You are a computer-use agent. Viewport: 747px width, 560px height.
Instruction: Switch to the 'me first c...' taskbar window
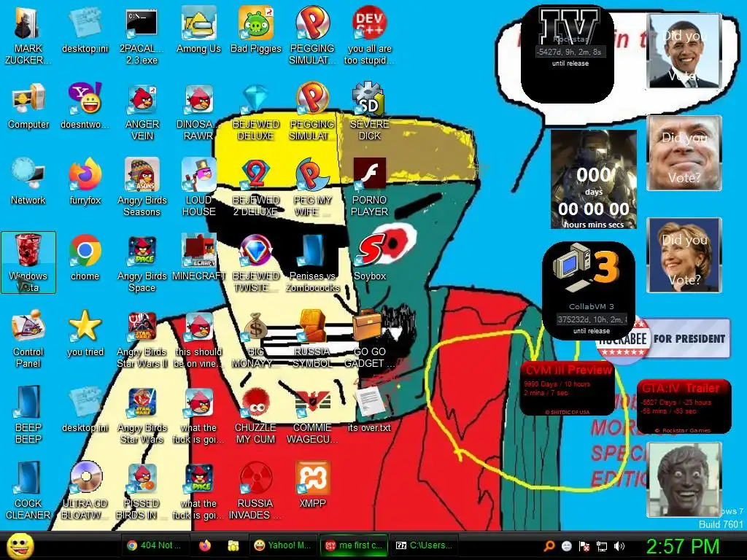(354, 545)
